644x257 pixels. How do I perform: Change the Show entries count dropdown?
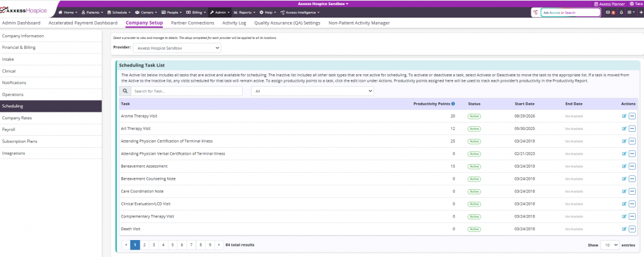click(x=610, y=245)
